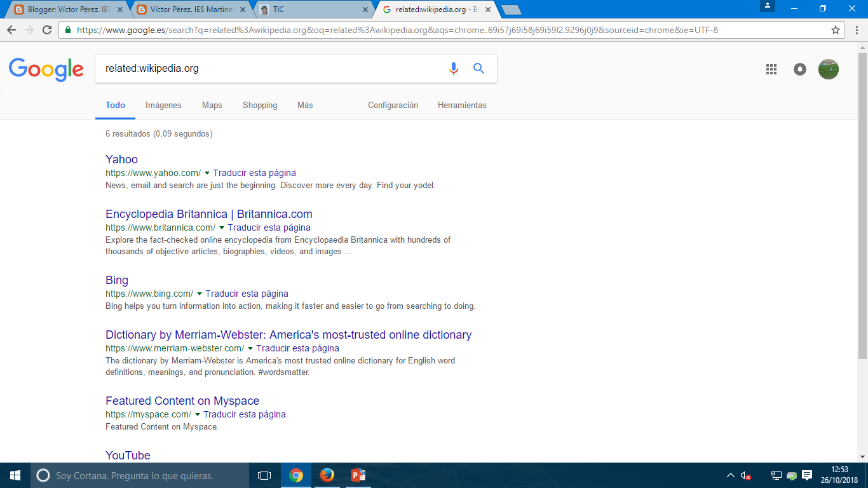The height and width of the screenshot is (488, 868).
Task: Open PowerPoint from the taskbar
Action: [358, 475]
